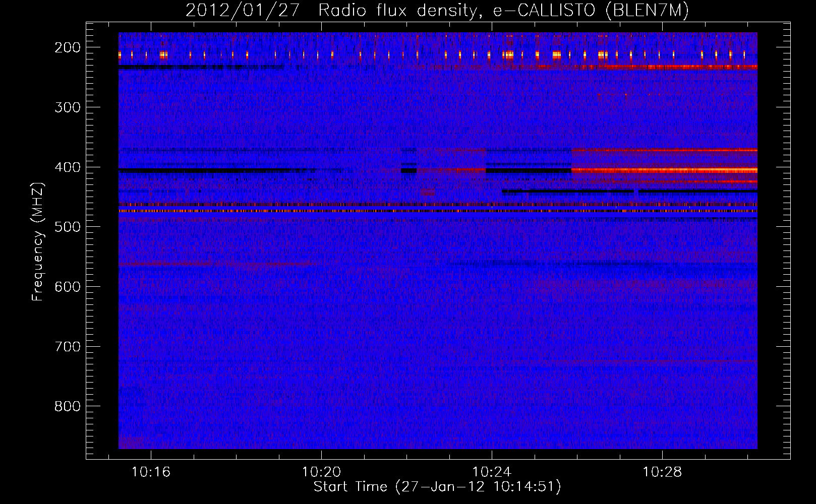The width and height of the screenshot is (816, 504).
Task: Click the 700 frequency tick label
Action: click(x=67, y=346)
